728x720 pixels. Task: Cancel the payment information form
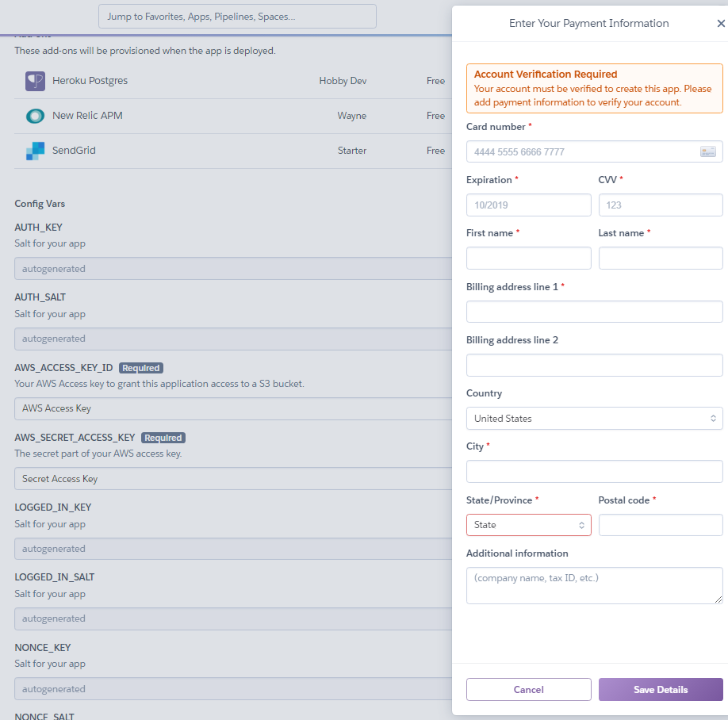coord(528,689)
